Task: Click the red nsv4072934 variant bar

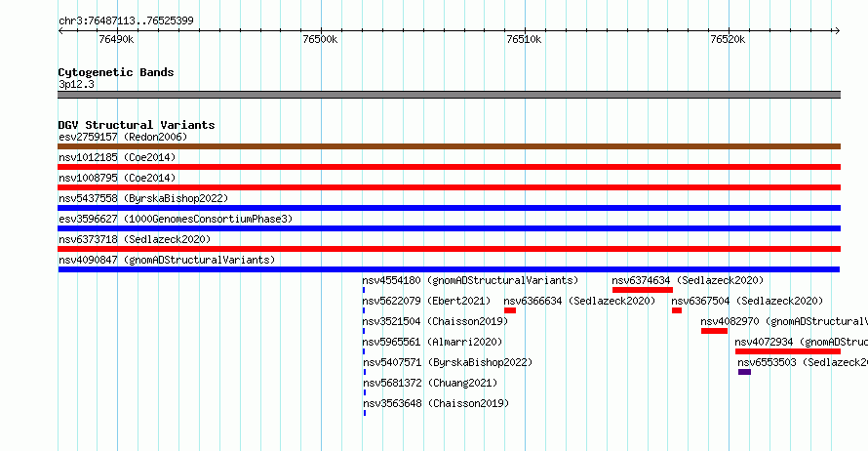Action: pyautogui.click(x=788, y=351)
